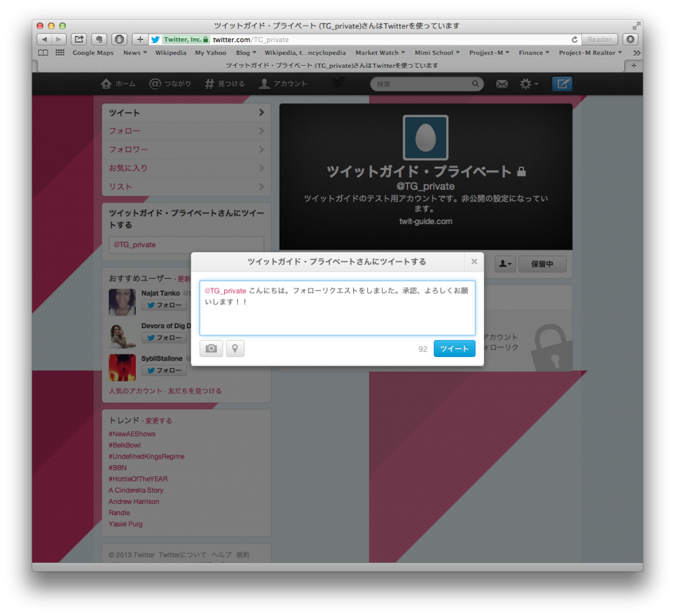Click the reload page icon
This screenshot has width=675, height=616.
574,40
